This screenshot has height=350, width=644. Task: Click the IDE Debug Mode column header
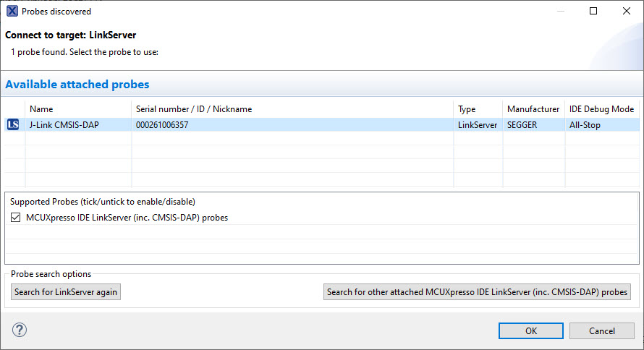[601, 109]
